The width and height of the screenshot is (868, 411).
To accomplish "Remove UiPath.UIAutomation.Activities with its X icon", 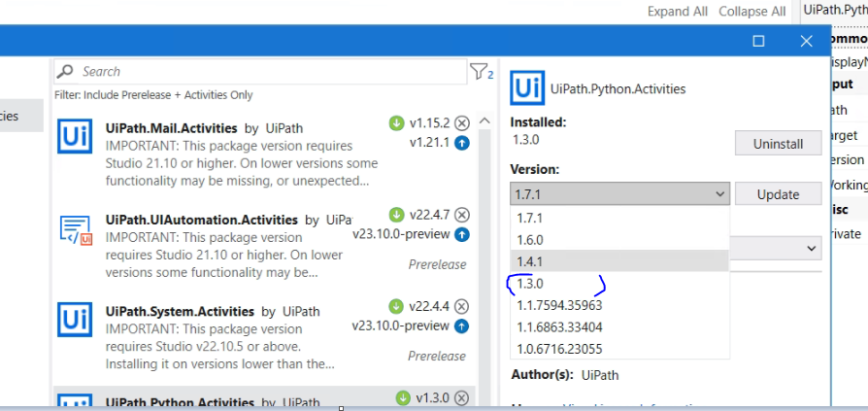I will (x=462, y=215).
